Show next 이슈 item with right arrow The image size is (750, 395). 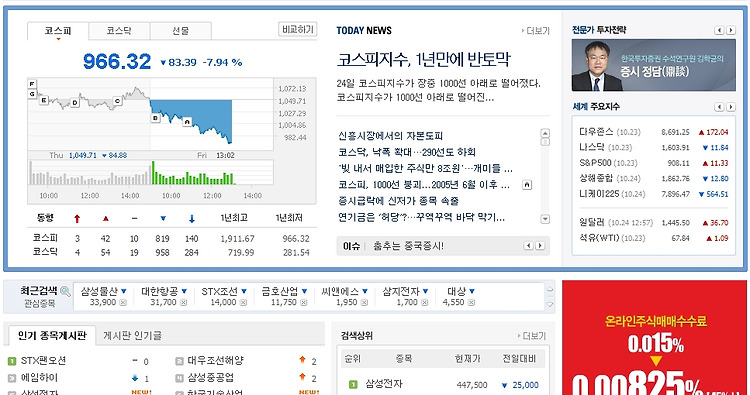point(540,246)
